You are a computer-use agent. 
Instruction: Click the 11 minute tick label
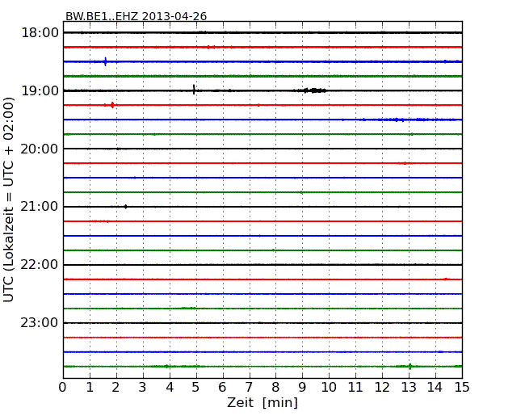(355, 388)
